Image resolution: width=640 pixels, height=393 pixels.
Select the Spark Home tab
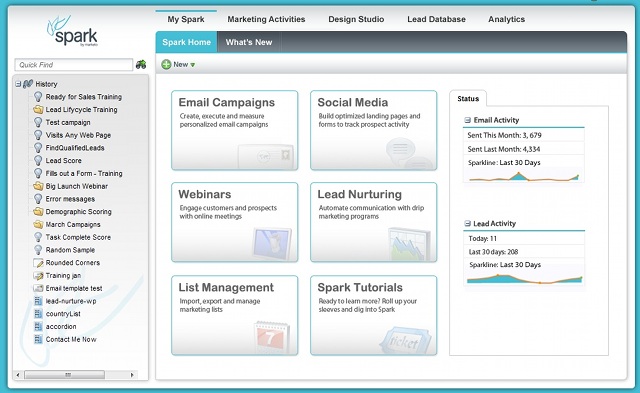pyautogui.click(x=187, y=42)
